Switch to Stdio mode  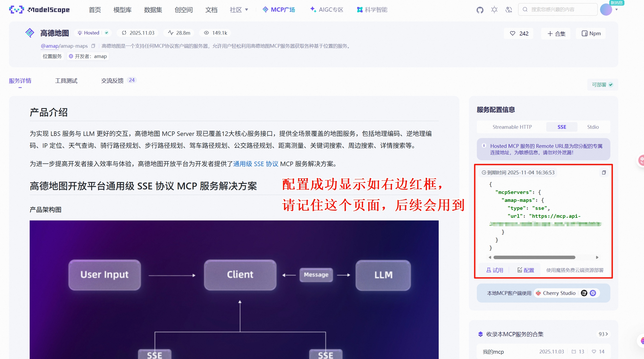pyautogui.click(x=593, y=127)
